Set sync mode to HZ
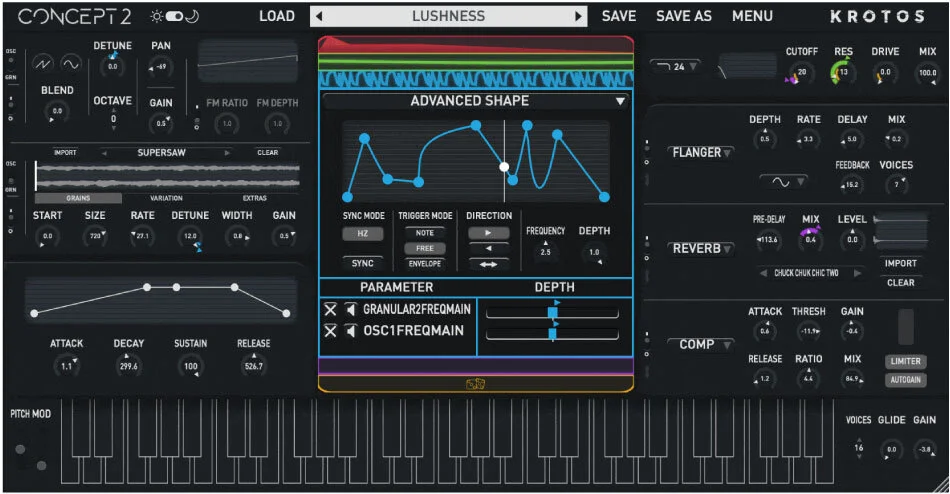 coord(362,233)
